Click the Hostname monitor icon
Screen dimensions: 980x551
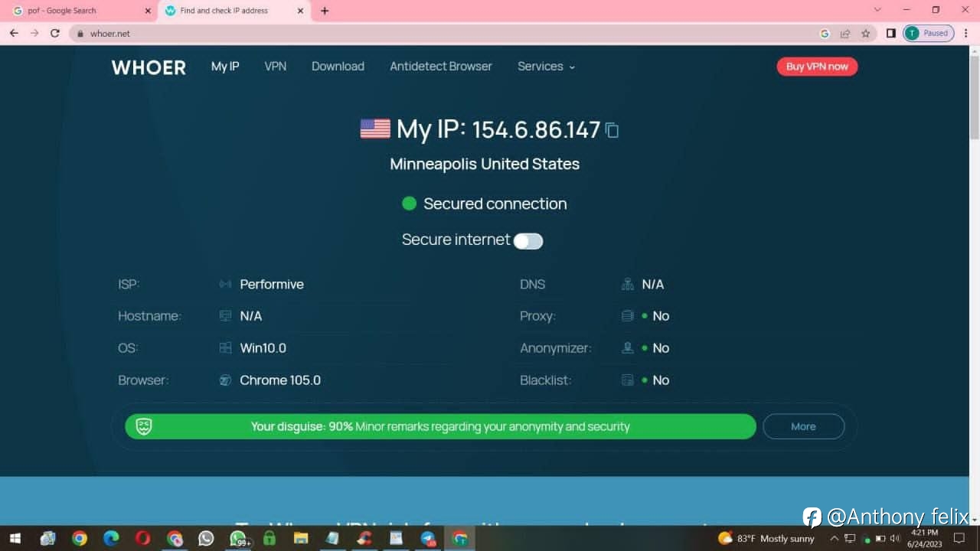point(225,316)
